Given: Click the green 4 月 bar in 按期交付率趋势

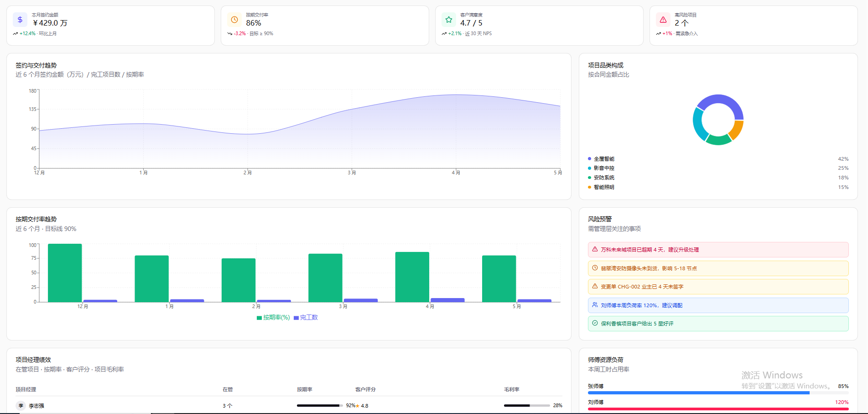Looking at the screenshot, I should 412,277.
